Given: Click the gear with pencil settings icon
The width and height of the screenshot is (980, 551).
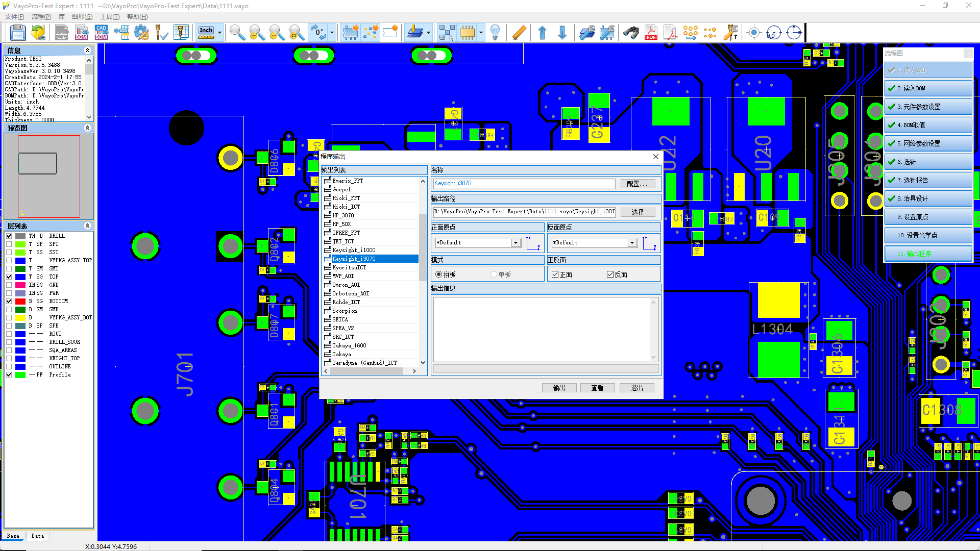Looking at the screenshot, I should coord(141,33).
